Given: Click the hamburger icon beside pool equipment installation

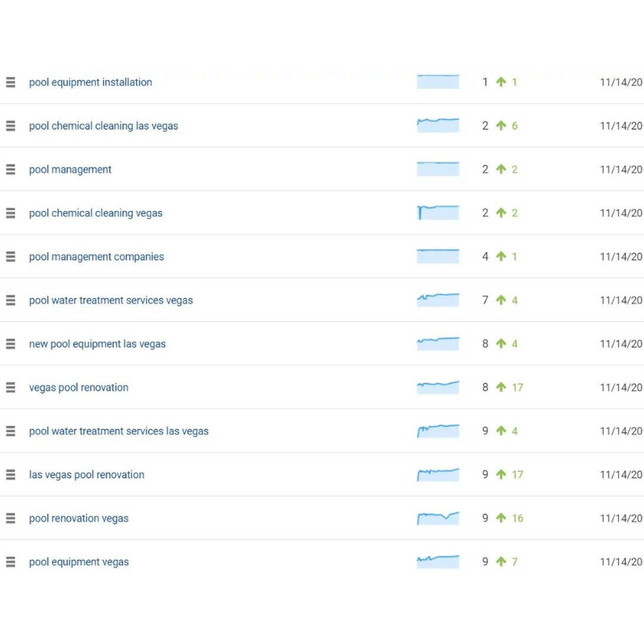Looking at the screenshot, I should tap(10, 82).
